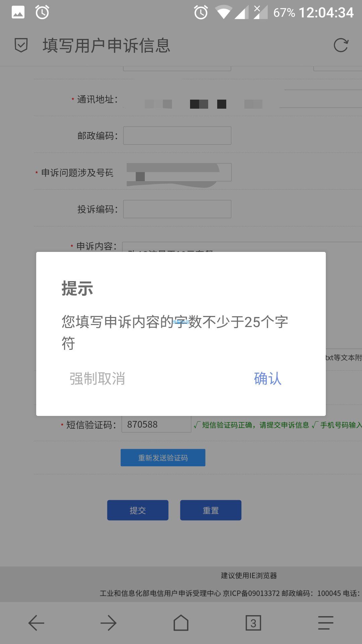Tap the 填写用户申诉信息 page title

107,46
